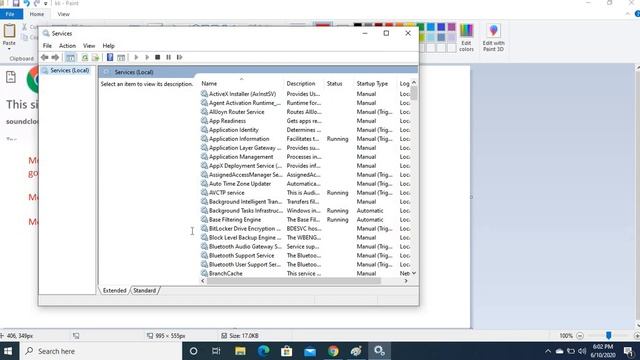This screenshot has width=640, height=360.
Task: Sort by the Status column header
Action: (x=334, y=83)
